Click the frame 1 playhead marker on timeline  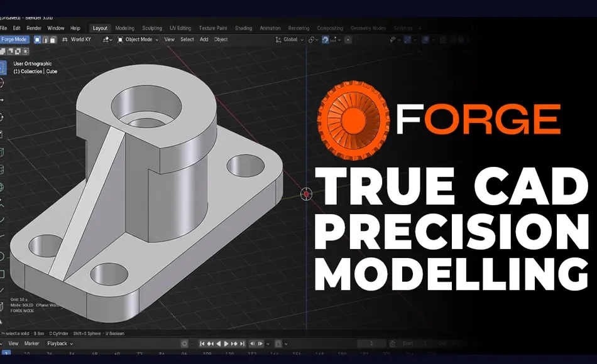6,353
